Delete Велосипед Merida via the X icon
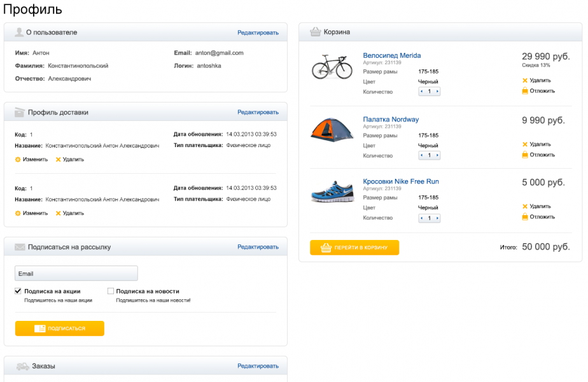Image resolution: width=588 pixels, height=382 pixels. [525, 81]
